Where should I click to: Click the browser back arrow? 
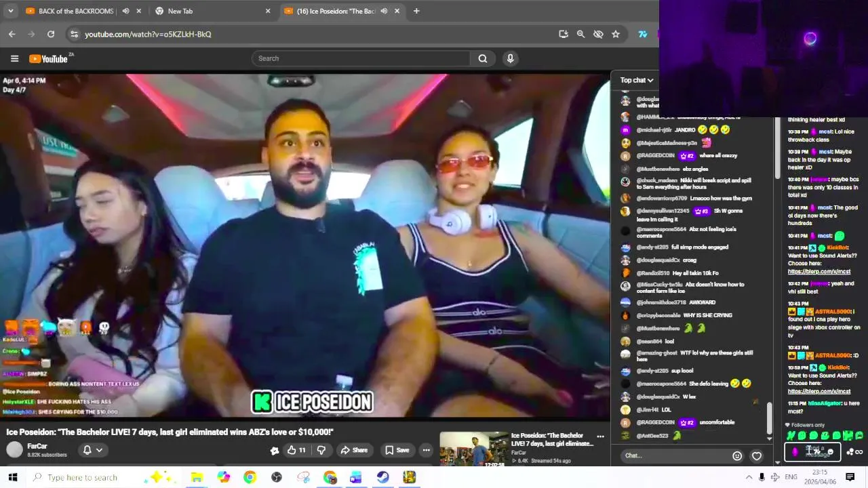coord(12,34)
